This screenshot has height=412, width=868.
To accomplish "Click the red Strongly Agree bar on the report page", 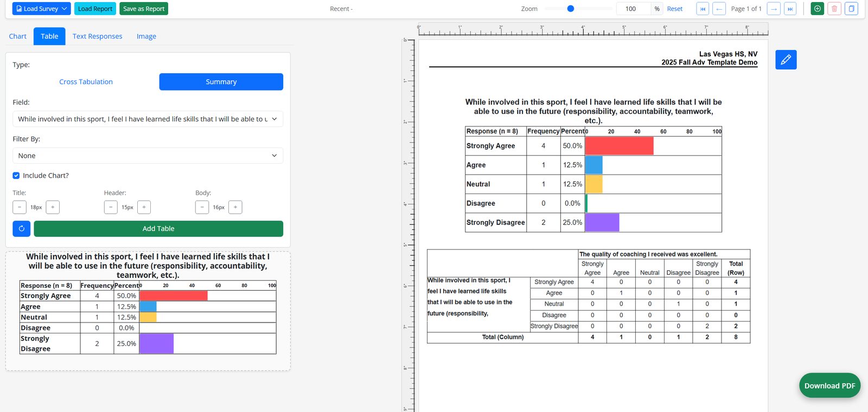I will click(x=620, y=146).
